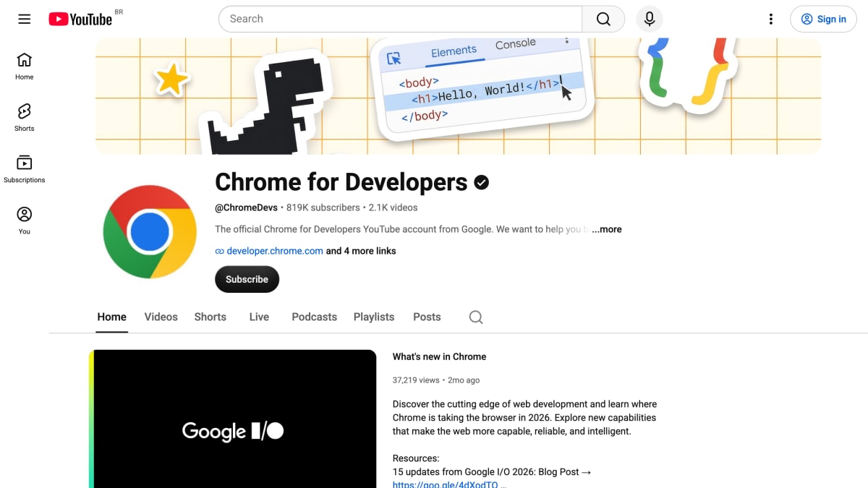
Task: Focus the Search input field
Action: [401, 19]
